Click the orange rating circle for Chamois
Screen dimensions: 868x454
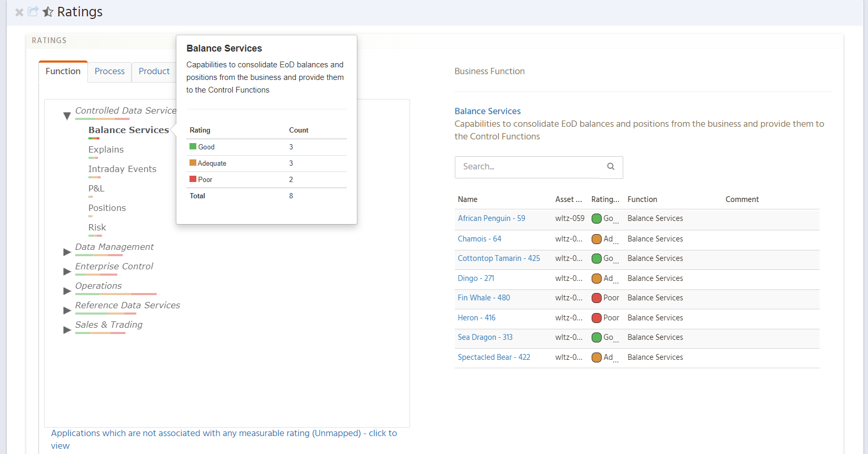(596, 239)
